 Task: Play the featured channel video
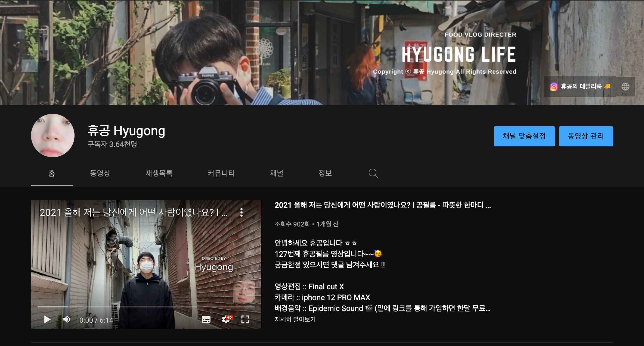pos(47,319)
